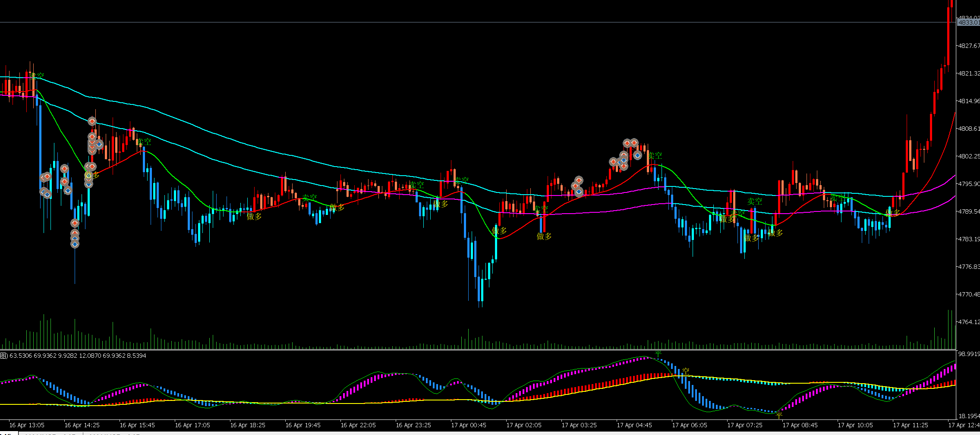
Task: Click the upper-left sell arrow at the 04:45 peak
Action: tap(627, 143)
